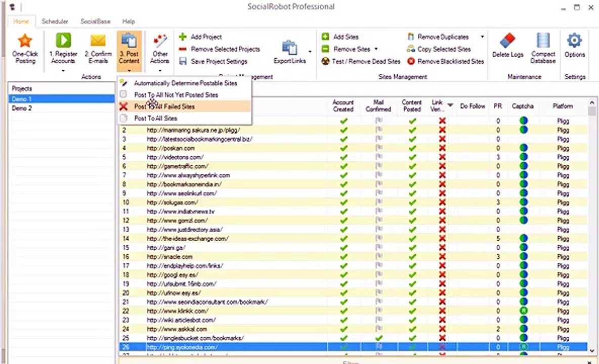Open Link Verified column filter arrow
Screen dimensions: 599x364
450,105
